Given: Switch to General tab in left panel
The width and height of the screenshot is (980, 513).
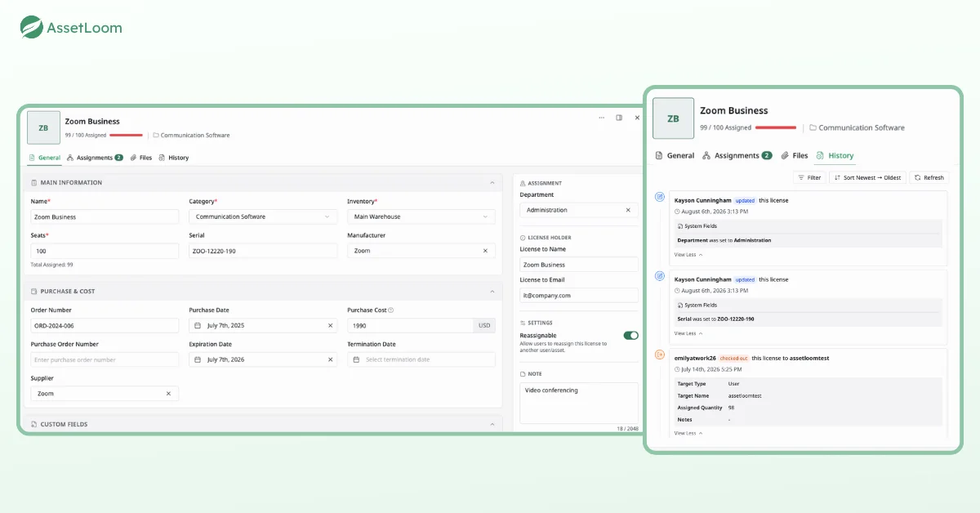Looking at the screenshot, I should point(44,158).
